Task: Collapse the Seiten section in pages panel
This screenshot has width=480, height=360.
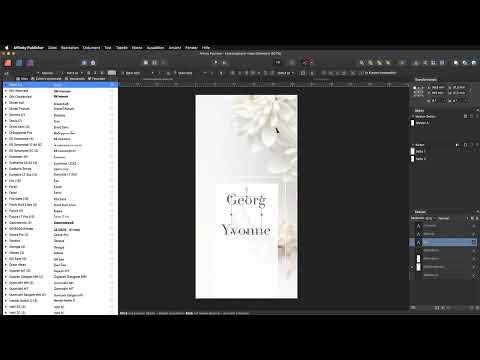Action: point(413,145)
